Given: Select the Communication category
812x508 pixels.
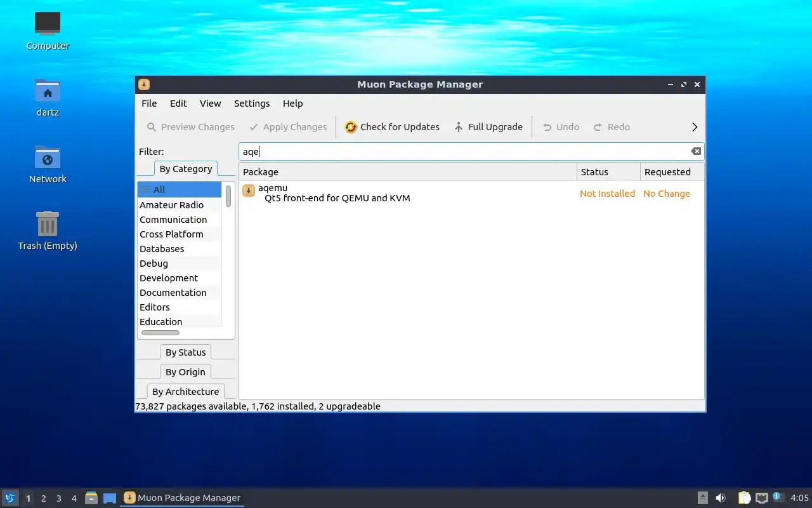Looking at the screenshot, I should (x=180, y=220).
